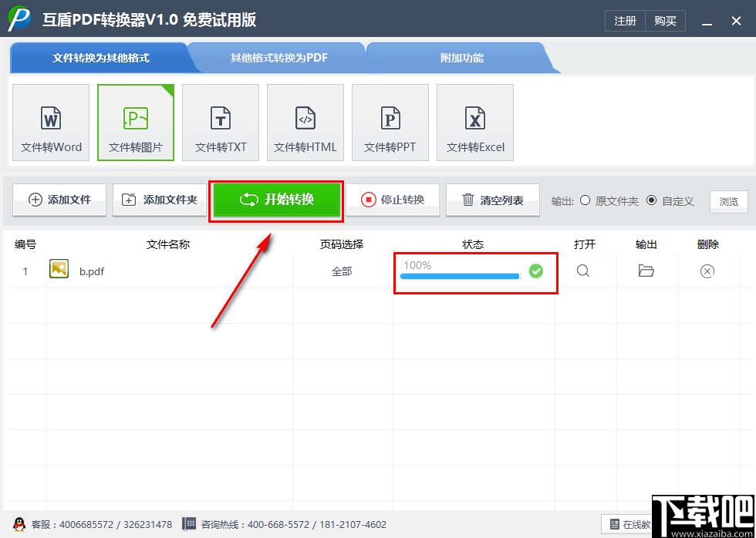The height and width of the screenshot is (538, 756).
Task: Click customer service number 4006685572 text
Action: [86, 525]
